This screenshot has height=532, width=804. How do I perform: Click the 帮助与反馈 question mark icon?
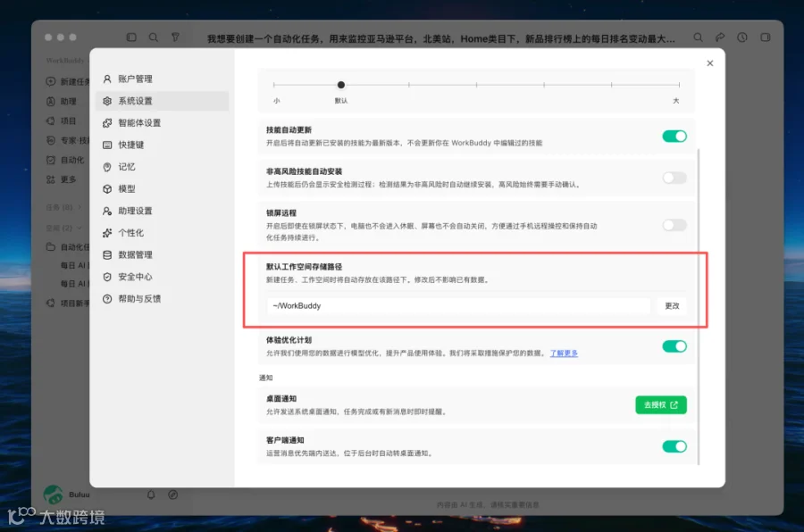[x=107, y=299]
